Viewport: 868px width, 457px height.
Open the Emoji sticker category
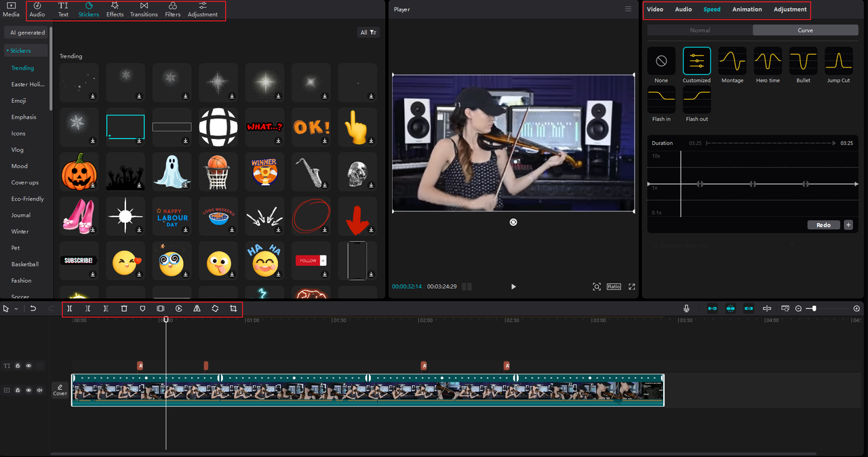pyautogui.click(x=19, y=101)
